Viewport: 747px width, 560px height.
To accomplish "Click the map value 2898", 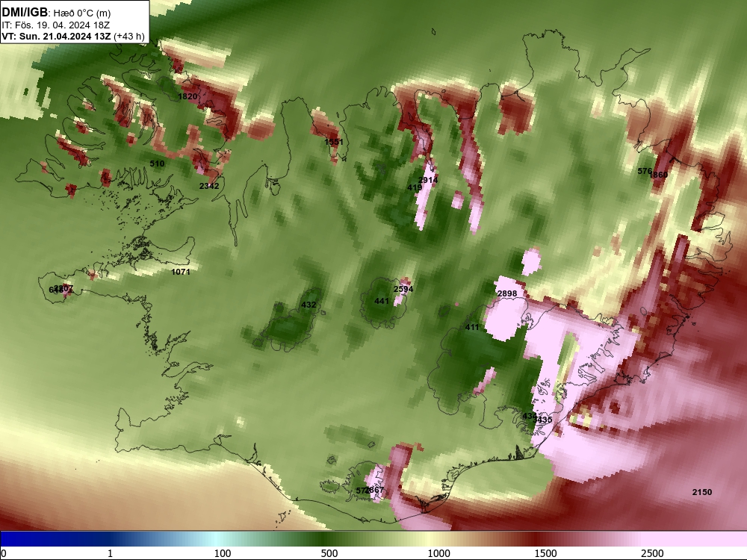I will pyautogui.click(x=507, y=293).
